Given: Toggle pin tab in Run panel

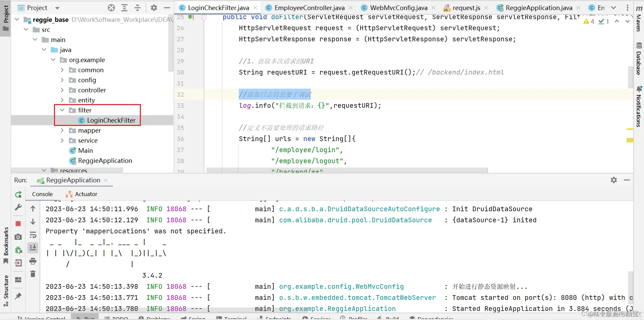Looking at the screenshot, I should pyautogui.click(x=18, y=296).
